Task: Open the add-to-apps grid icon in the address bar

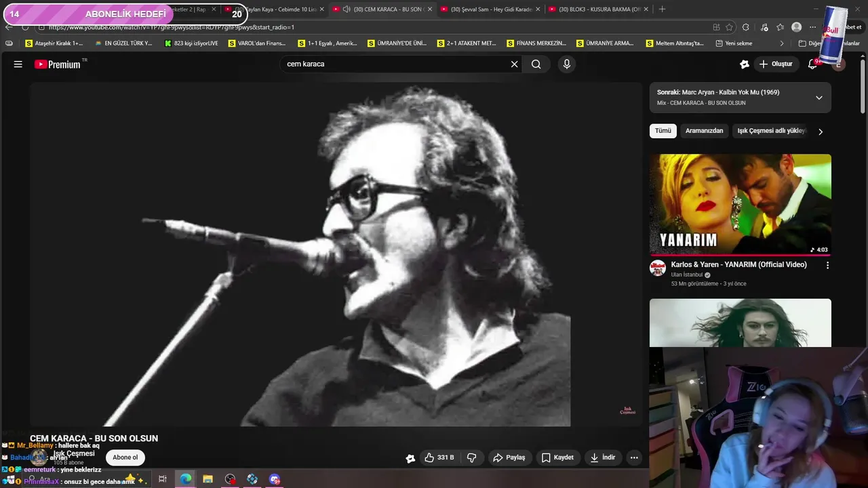Action: coord(716,27)
